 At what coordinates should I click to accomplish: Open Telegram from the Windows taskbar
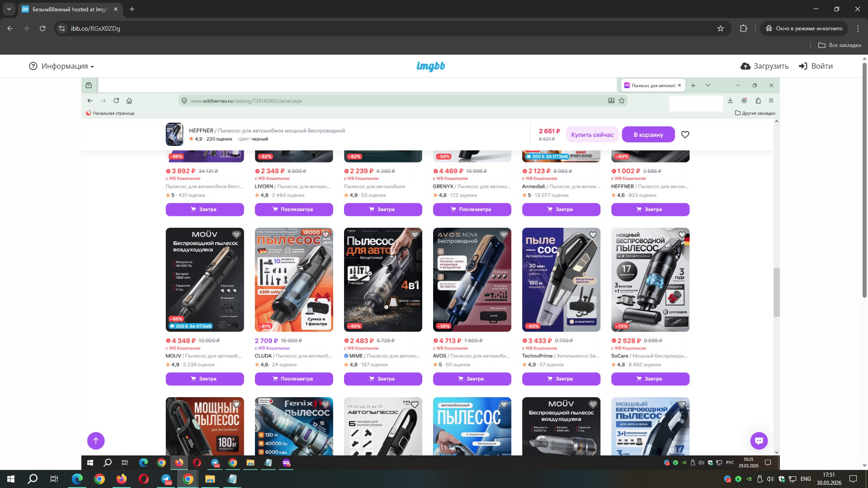coord(166,479)
